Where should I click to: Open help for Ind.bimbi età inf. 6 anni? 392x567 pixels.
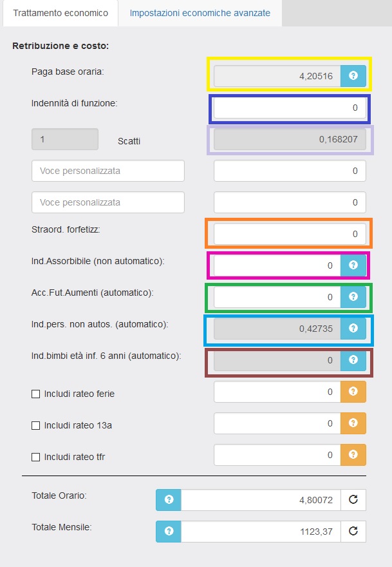click(x=353, y=360)
